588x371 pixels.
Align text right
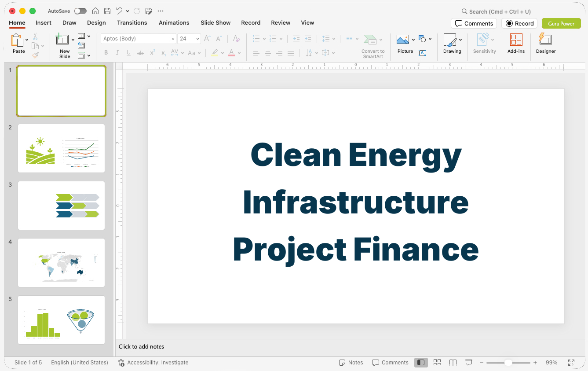coord(279,53)
